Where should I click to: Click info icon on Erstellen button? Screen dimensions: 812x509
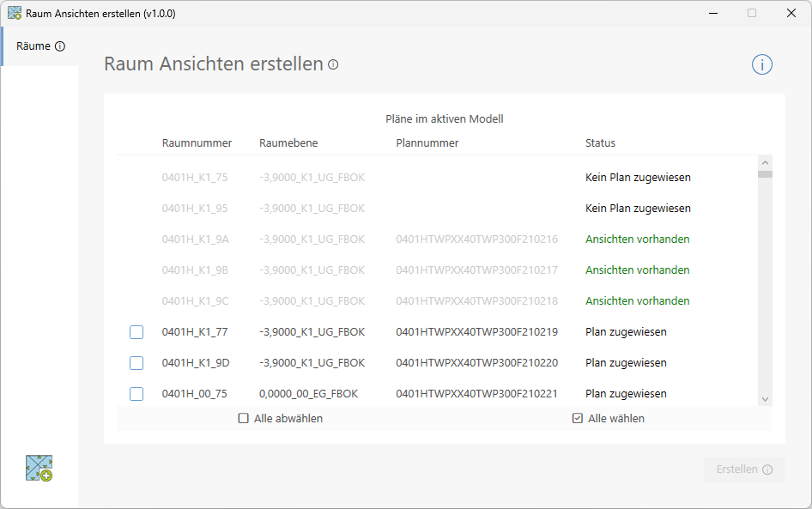click(767, 470)
